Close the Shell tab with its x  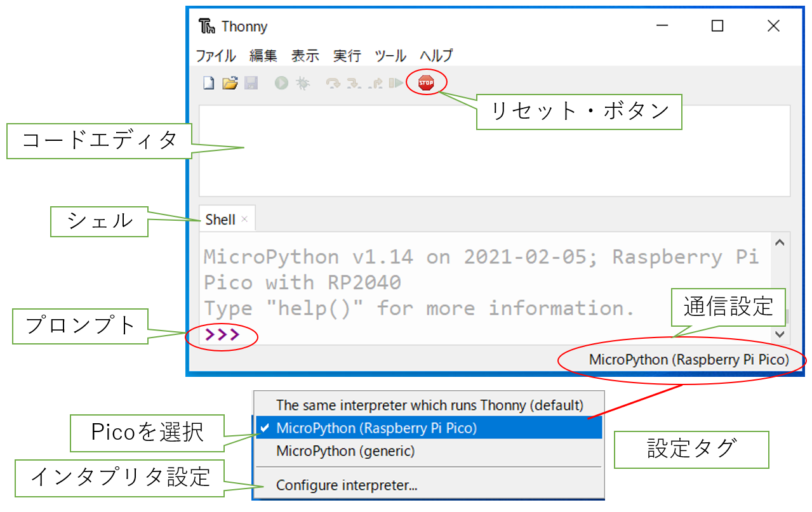(244, 220)
